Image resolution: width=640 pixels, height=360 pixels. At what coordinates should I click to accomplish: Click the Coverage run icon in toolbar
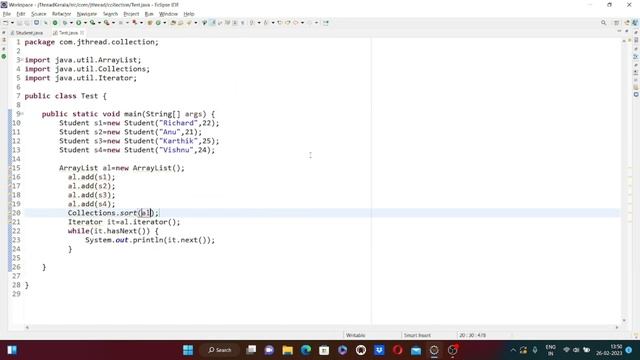pyautogui.click(x=93, y=23)
